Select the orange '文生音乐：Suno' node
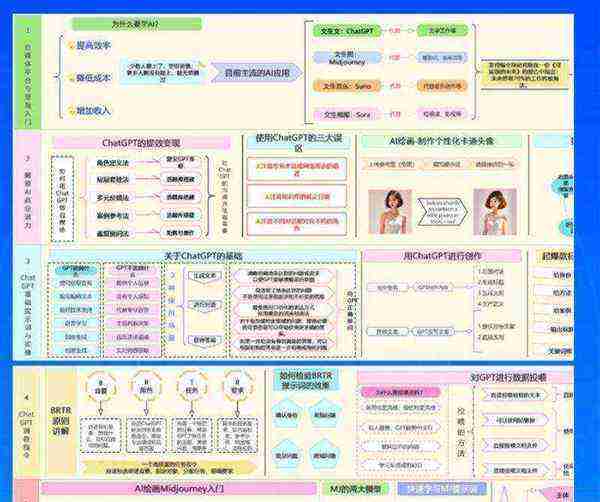This screenshot has width=600, height=502. (347, 86)
